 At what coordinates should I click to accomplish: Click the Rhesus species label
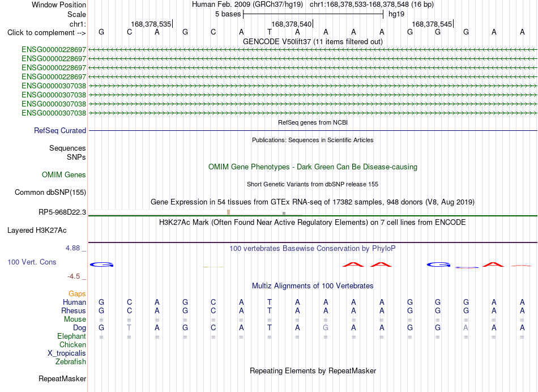(x=74, y=310)
